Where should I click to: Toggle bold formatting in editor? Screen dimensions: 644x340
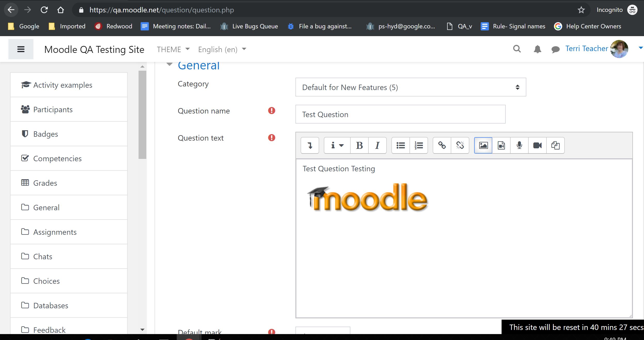click(359, 145)
